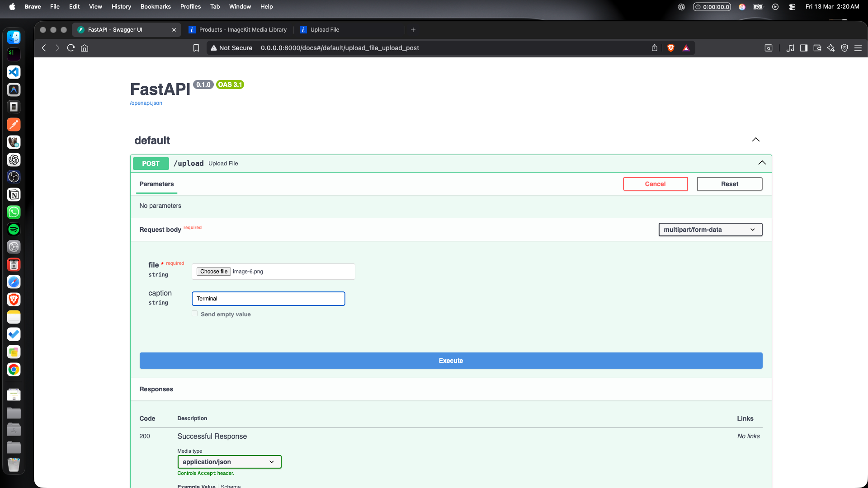This screenshot has width=868, height=488.
Task: Click the Cancel button
Action: coord(655,184)
